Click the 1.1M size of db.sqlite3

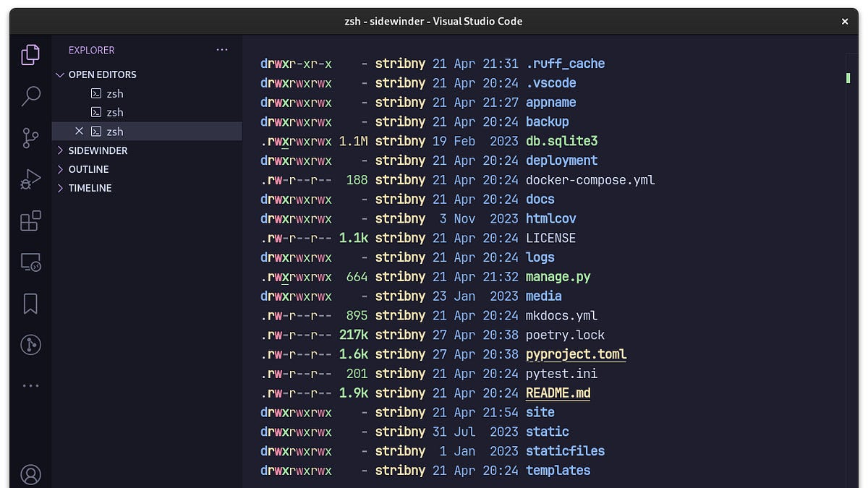tap(353, 141)
